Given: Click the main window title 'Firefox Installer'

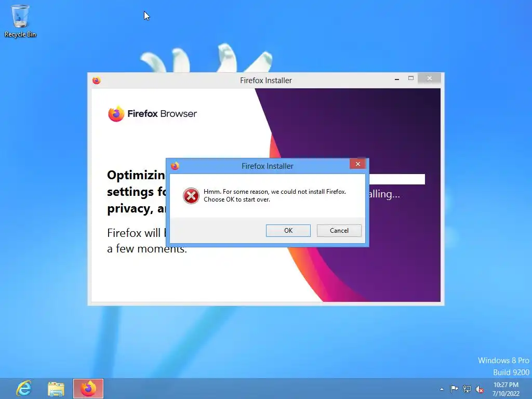Looking at the screenshot, I should (x=266, y=81).
